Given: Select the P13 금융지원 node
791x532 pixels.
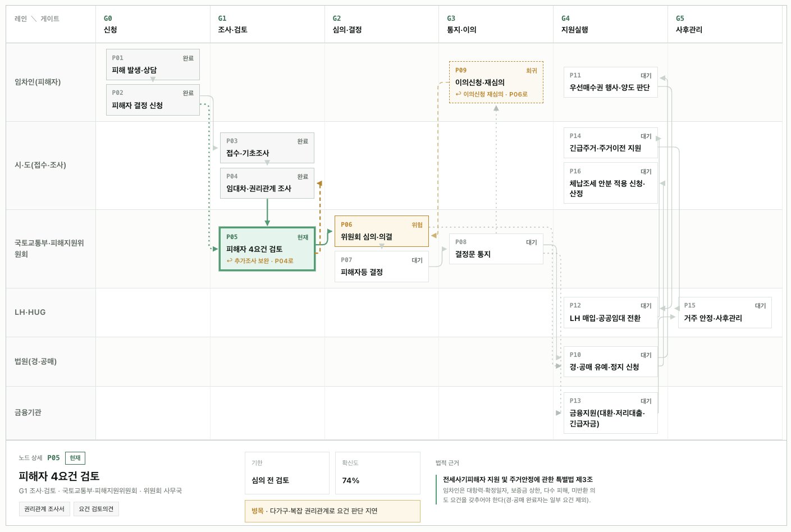Looking at the screenshot, I should pyautogui.click(x=611, y=413).
